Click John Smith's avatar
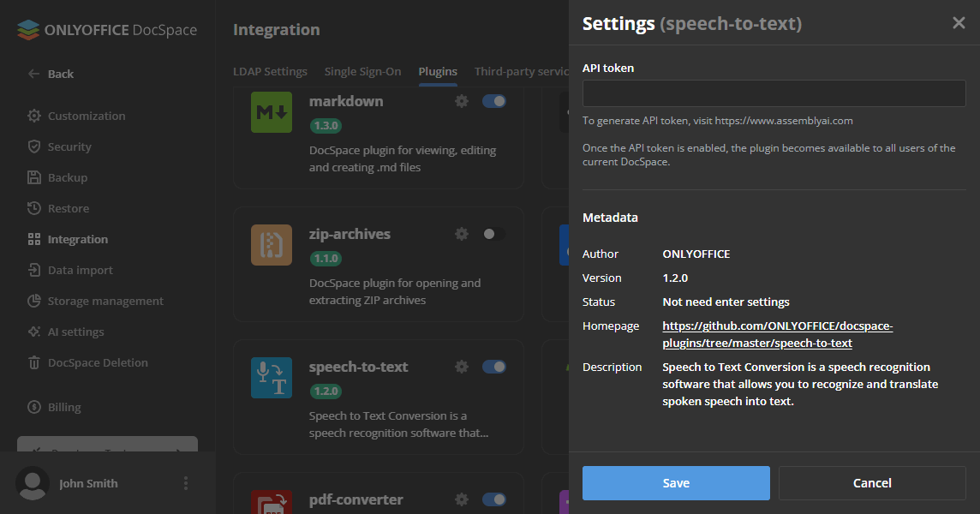980x514 pixels. point(33,483)
